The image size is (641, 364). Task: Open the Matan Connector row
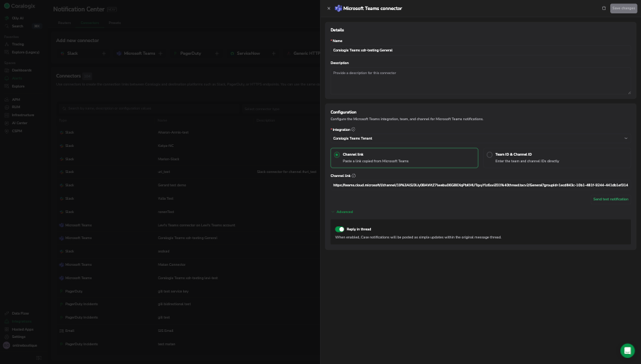click(188, 264)
